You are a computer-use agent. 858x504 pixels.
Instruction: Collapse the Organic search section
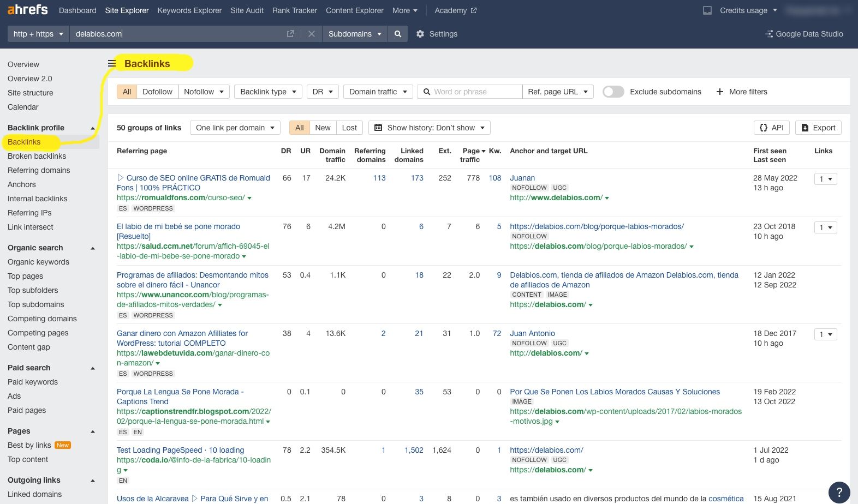click(x=93, y=248)
